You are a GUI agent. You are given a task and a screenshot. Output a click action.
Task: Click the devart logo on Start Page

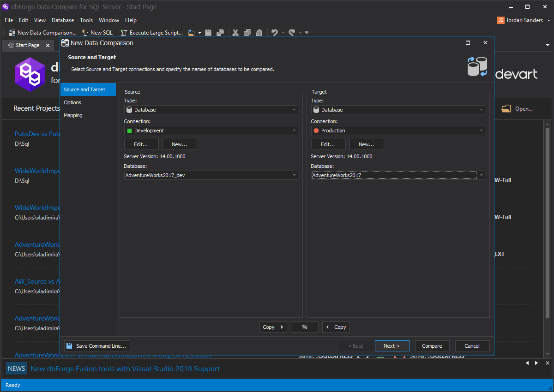pos(516,74)
